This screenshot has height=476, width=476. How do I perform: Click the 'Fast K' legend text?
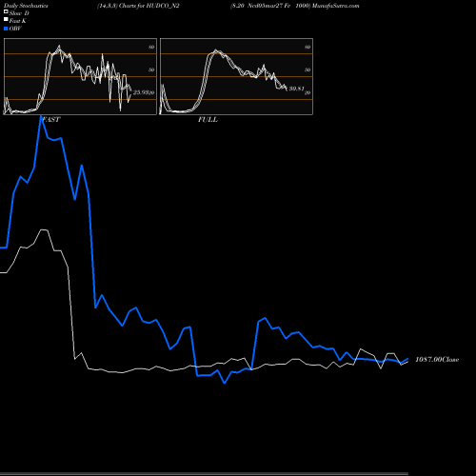point(18,21)
